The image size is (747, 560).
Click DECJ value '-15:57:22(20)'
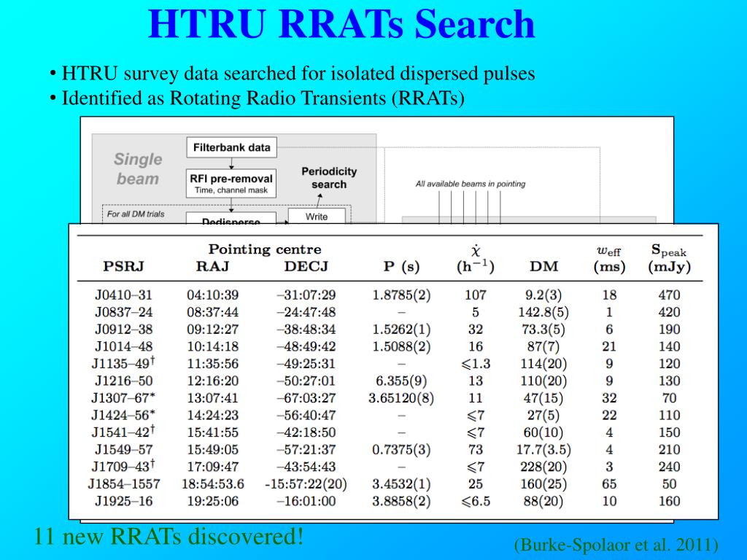point(306,484)
